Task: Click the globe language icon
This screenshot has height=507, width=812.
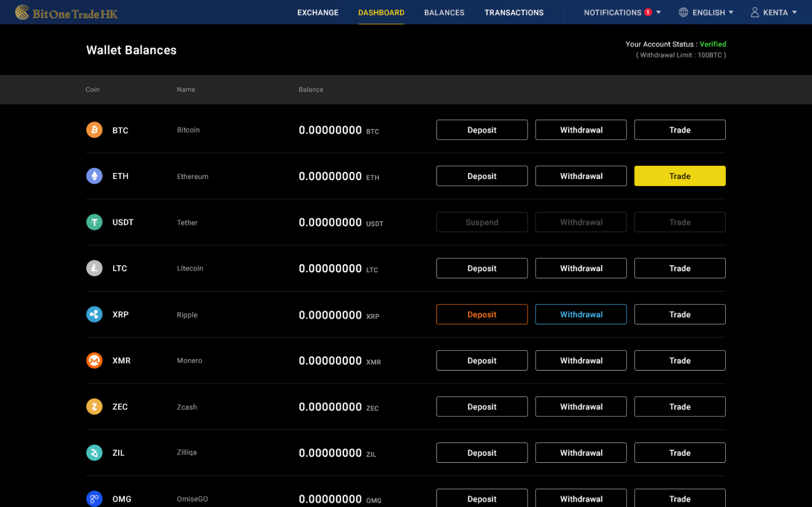Action: point(683,12)
